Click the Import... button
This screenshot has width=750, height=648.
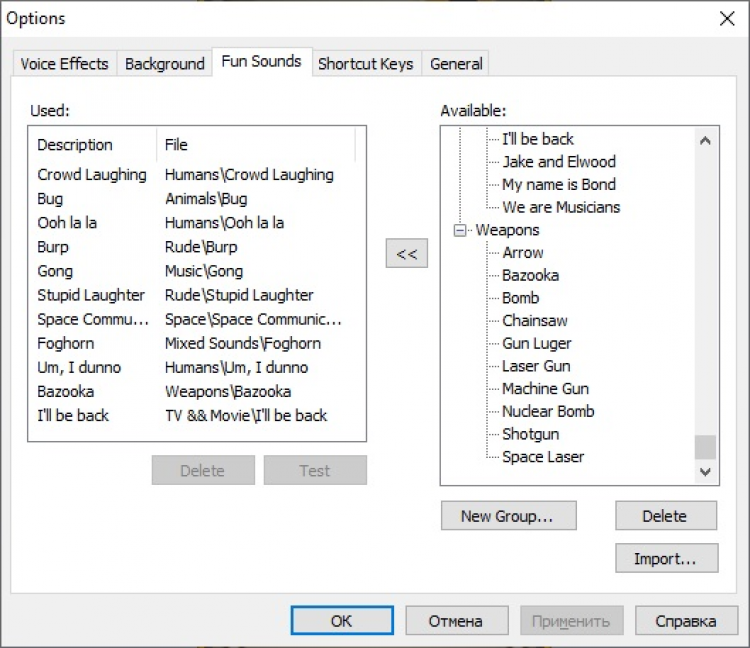tap(666, 559)
